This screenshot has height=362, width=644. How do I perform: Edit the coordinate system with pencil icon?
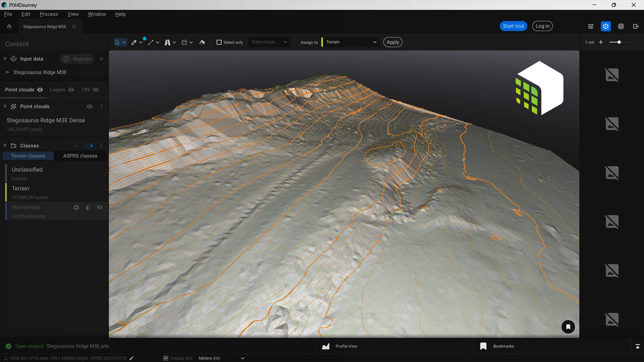(x=131, y=358)
